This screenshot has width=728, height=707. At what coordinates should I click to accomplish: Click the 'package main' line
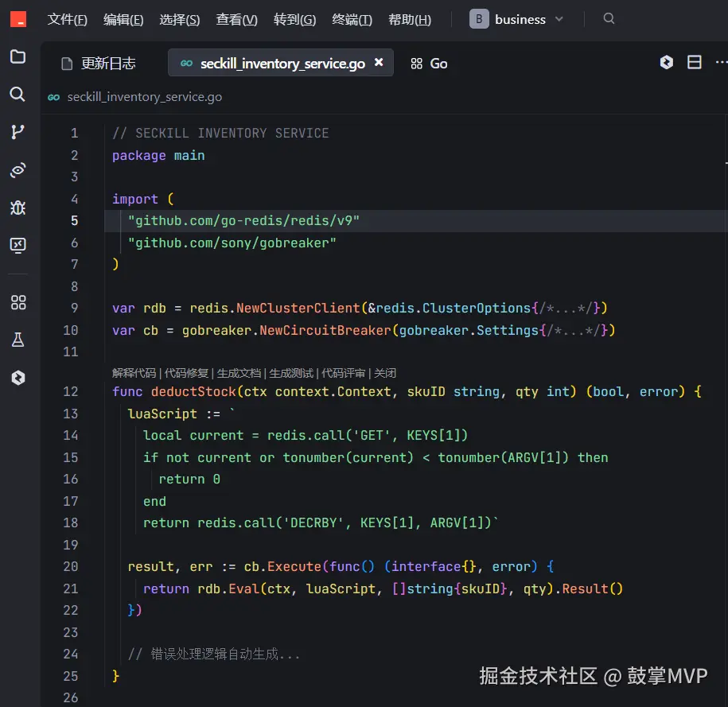coord(158,156)
